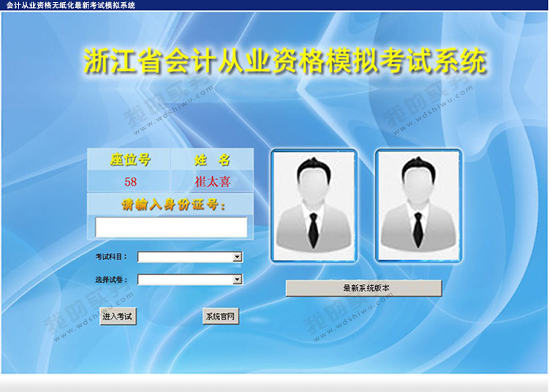
Task: Click the 座位号 header cell
Action: point(129,160)
